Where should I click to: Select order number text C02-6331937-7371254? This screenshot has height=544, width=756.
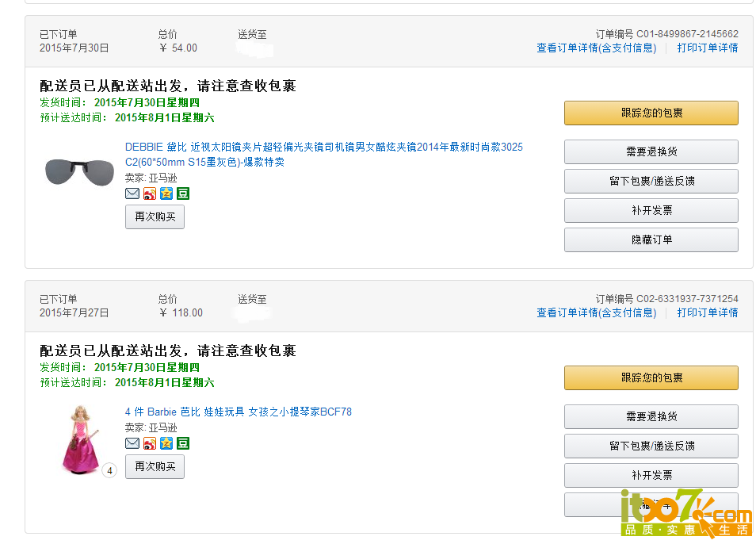point(687,298)
